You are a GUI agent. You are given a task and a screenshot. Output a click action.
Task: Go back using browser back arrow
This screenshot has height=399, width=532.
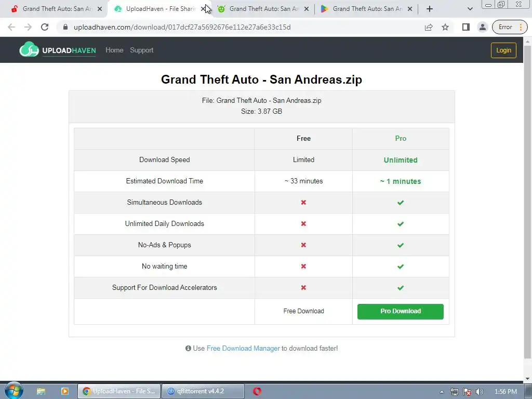pyautogui.click(x=11, y=27)
